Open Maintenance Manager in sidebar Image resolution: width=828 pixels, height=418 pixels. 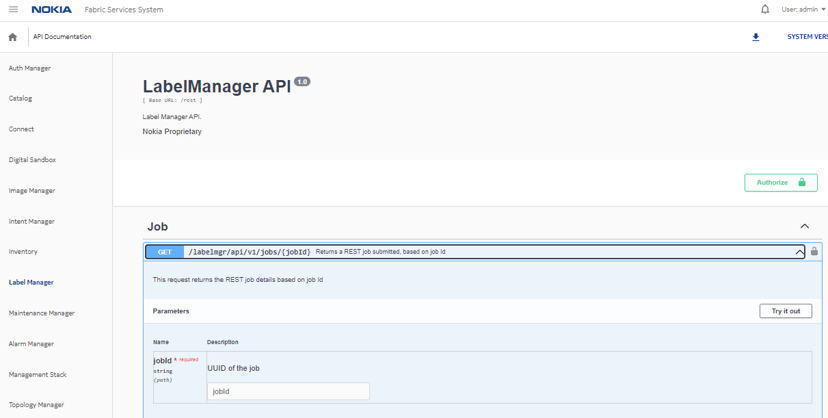point(42,313)
